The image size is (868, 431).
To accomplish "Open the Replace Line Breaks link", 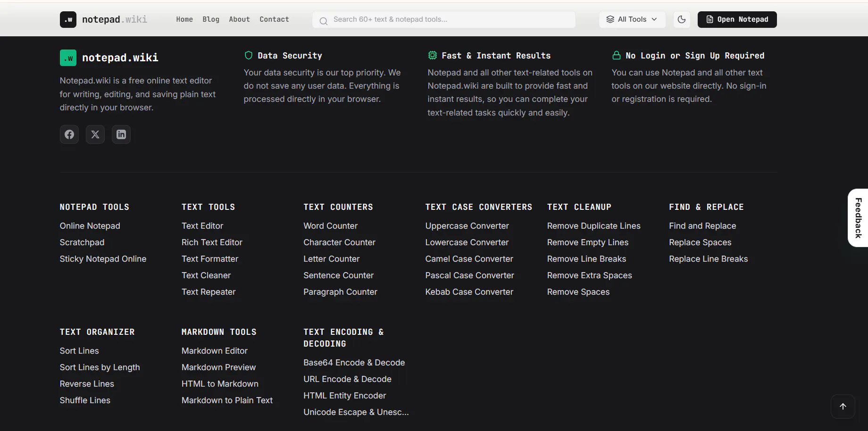I will [x=709, y=259].
